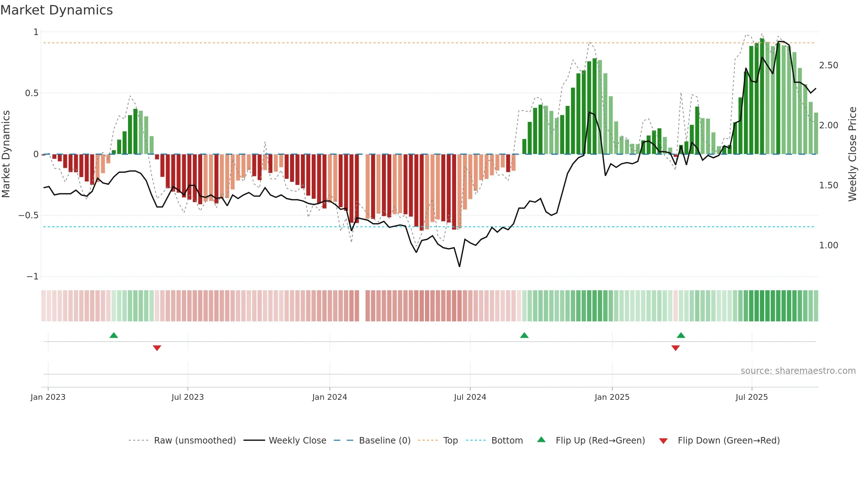Toggle Flip Up (Red→Green) legend entry
The image size is (868, 488).
coord(591,440)
